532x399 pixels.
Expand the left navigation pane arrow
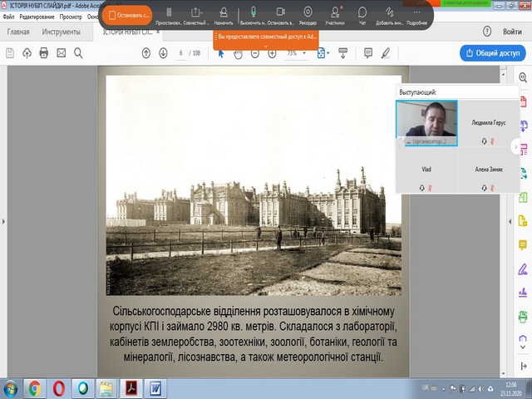click(x=3, y=222)
